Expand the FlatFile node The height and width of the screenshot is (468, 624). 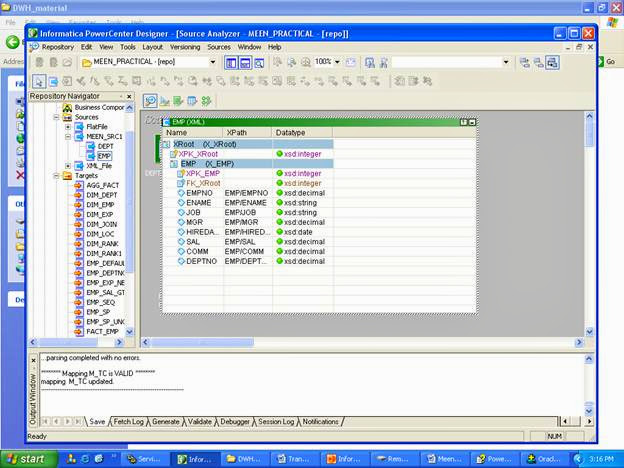click(68, 127)
